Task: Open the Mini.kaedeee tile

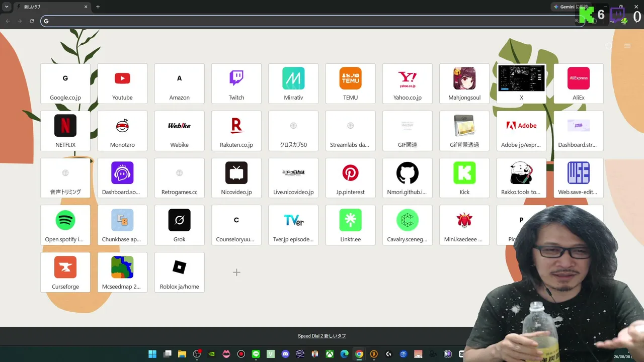Action: click(464, 225)
